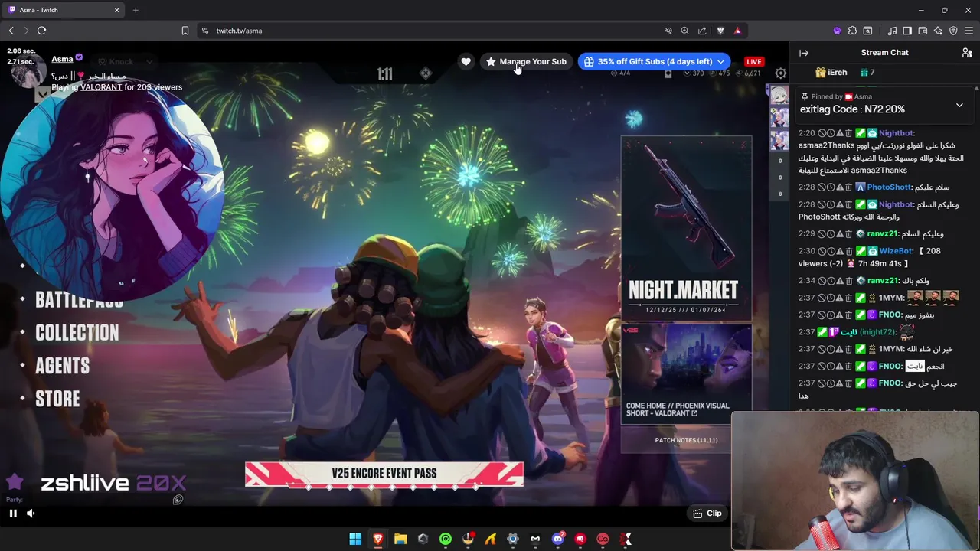Toggle the muted-tab speaker icon in address bar
The image size is (980, 551).
coord(668,31)
